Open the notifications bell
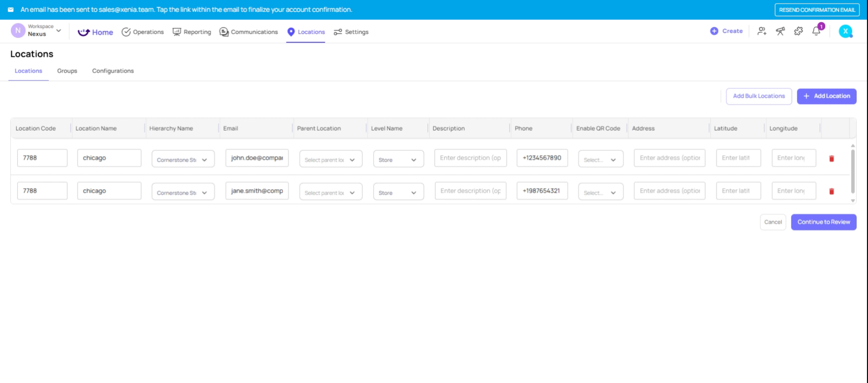The width and height of the screenshot is (868, 383). coord(816,31)
